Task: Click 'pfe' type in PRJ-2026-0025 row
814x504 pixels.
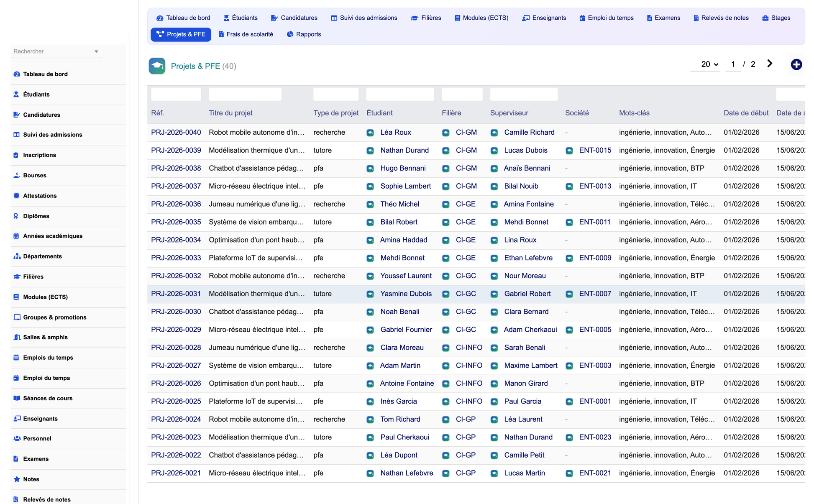Action: [318, 402]
